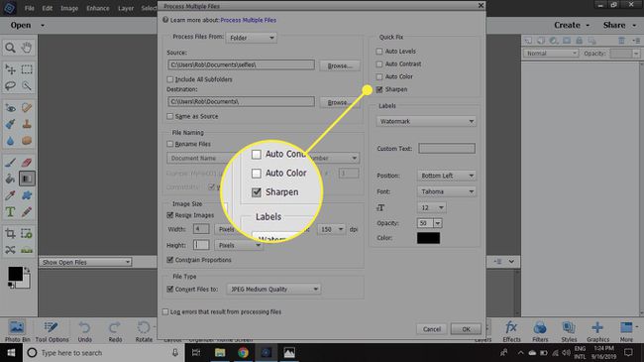Screen dimensions: 644x362
Task: Select the Move tool
Action: 10,69
